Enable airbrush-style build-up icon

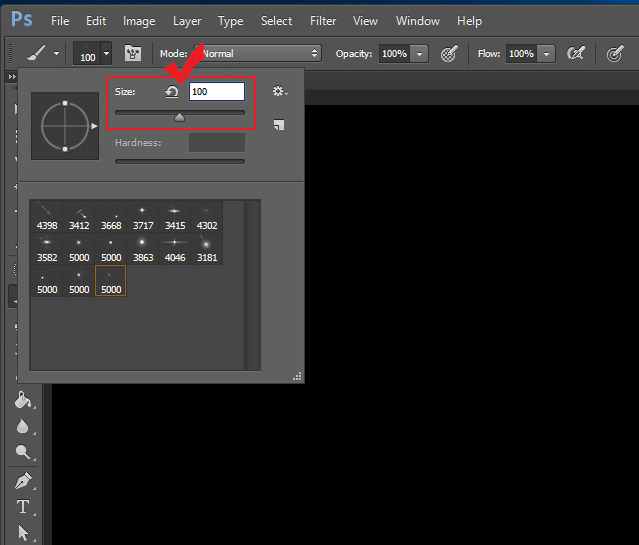(x=576, y=53)
